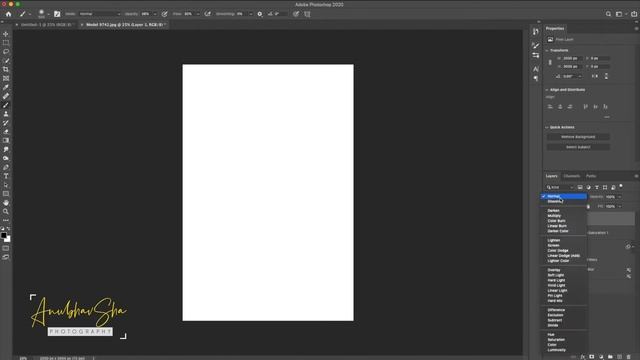This screenshot has height=360, width=640.
Task: Open the Paragraph panel icon
Action: tap(536, 78)
